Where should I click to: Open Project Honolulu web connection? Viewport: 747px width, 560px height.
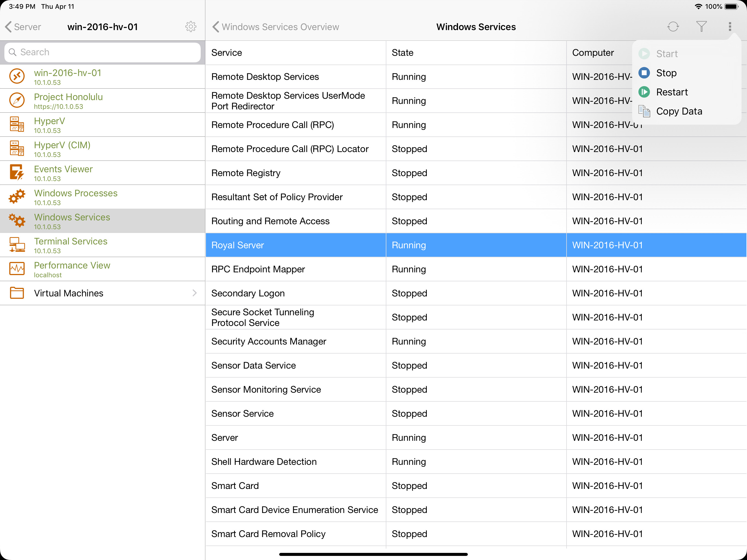click(103, 101)
